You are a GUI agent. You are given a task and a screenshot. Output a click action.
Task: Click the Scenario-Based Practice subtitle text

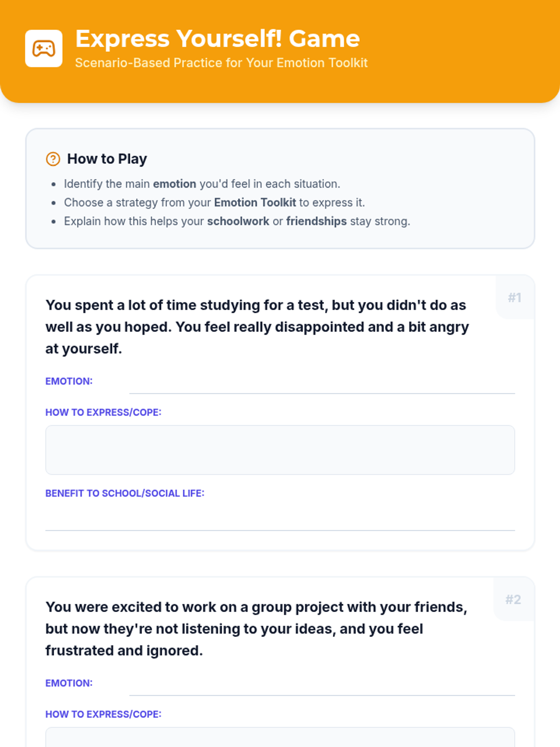pyautogui.click(x=221, y=63)
